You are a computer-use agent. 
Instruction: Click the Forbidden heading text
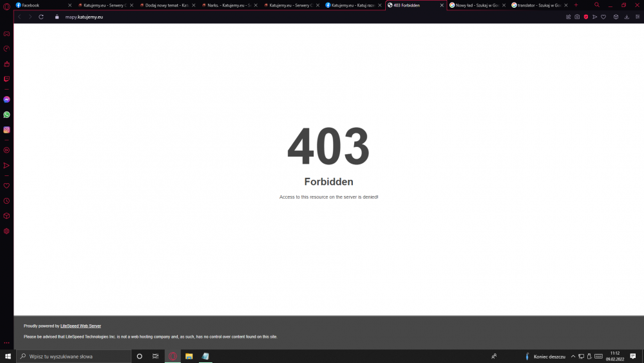328,182
